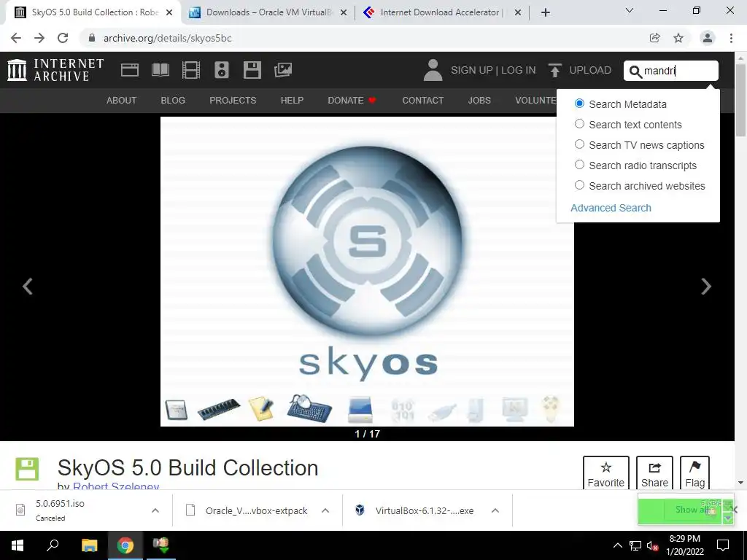Open the Windows notification center

pyautogui.click(x=723, y=545)
